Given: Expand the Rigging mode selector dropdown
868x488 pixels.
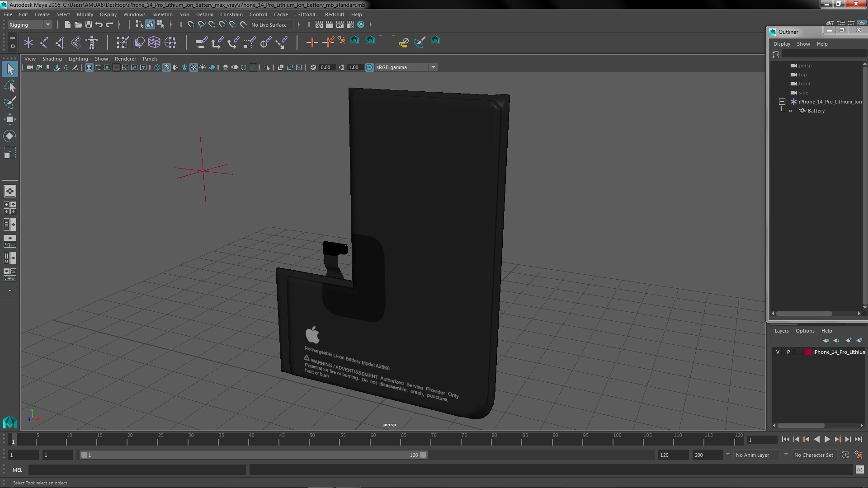Looking at the screenshot, I should (x=47, y=24).
